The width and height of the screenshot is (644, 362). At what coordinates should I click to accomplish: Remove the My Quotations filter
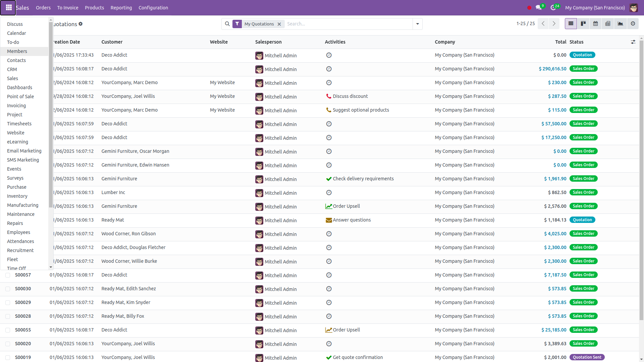point(279,24)
